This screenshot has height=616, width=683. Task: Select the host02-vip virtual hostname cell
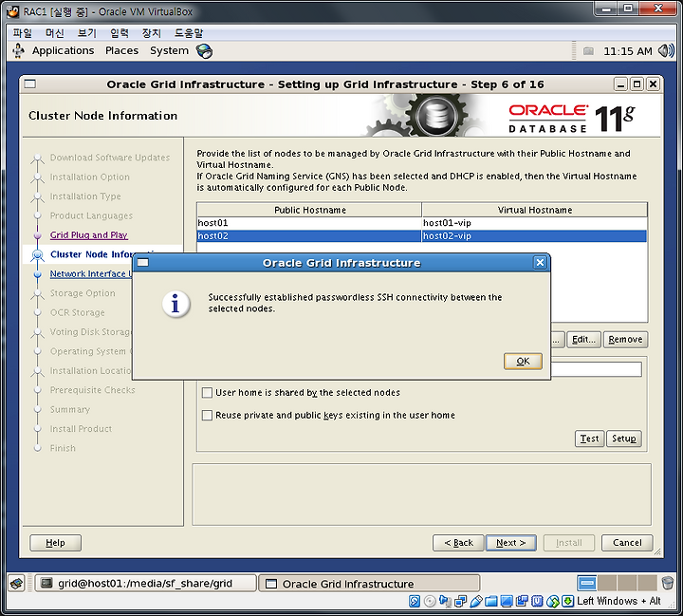click(534, 235)
